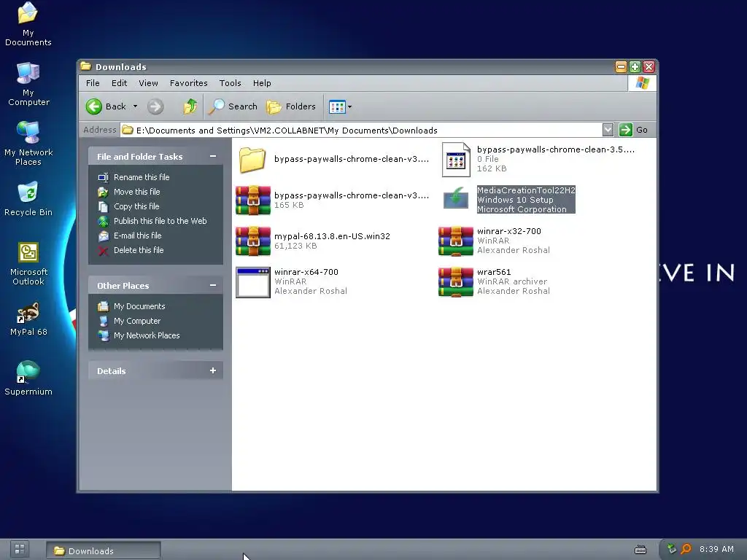Click the Windows flag logo in menu bar

pyautogui.click(x=642, y=83)
